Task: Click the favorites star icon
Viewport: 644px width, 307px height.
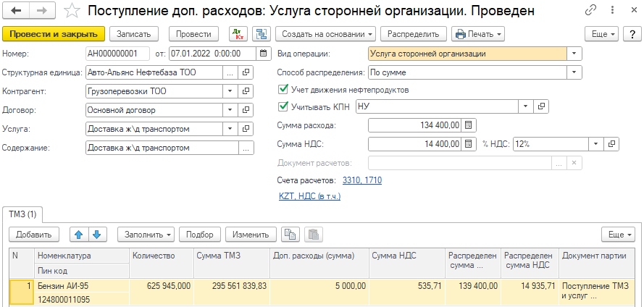Action: [x=72, y=12]
